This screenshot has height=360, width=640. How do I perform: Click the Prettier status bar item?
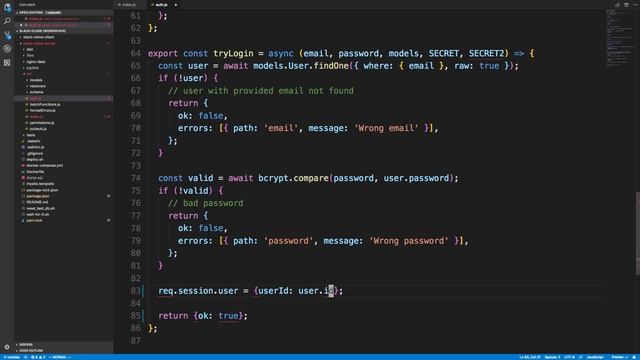(x=620, y=357)
